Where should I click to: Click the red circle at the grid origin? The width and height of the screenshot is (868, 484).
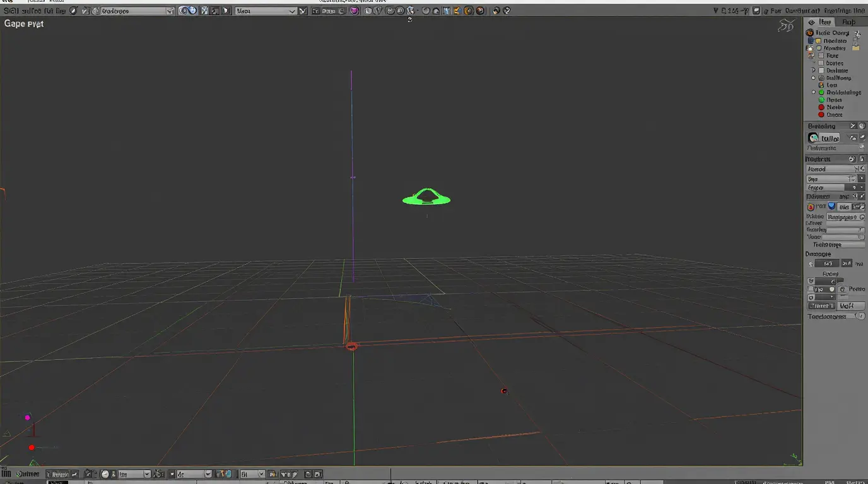tap(352, 346)
